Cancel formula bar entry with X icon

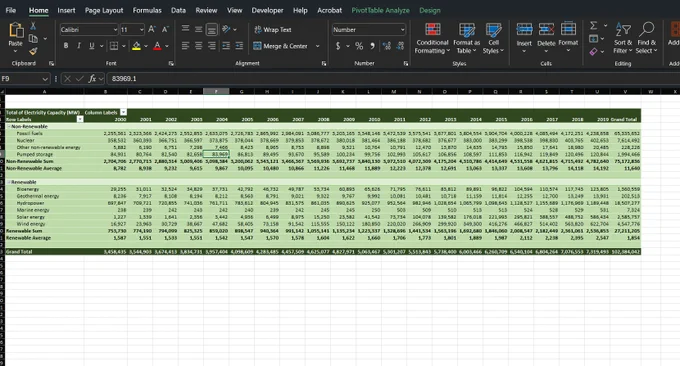tap(67, 78)
